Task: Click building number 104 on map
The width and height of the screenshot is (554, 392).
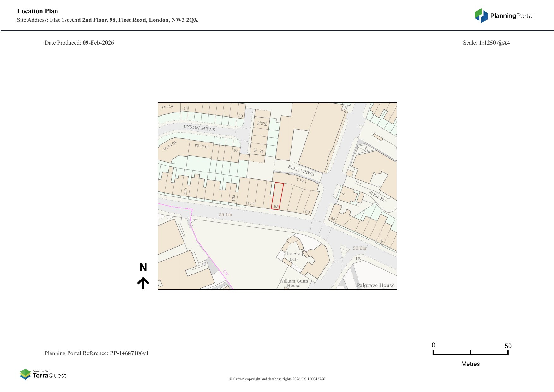Action: (250, 203)
